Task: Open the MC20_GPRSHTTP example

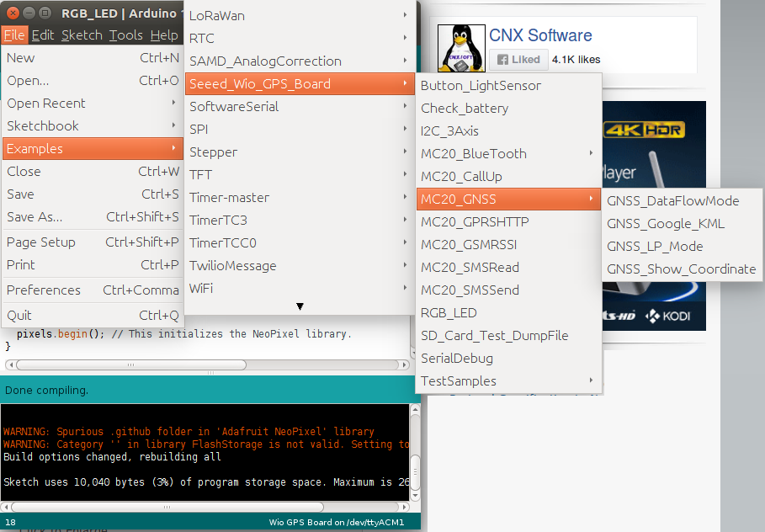Action: click(508, 222)
